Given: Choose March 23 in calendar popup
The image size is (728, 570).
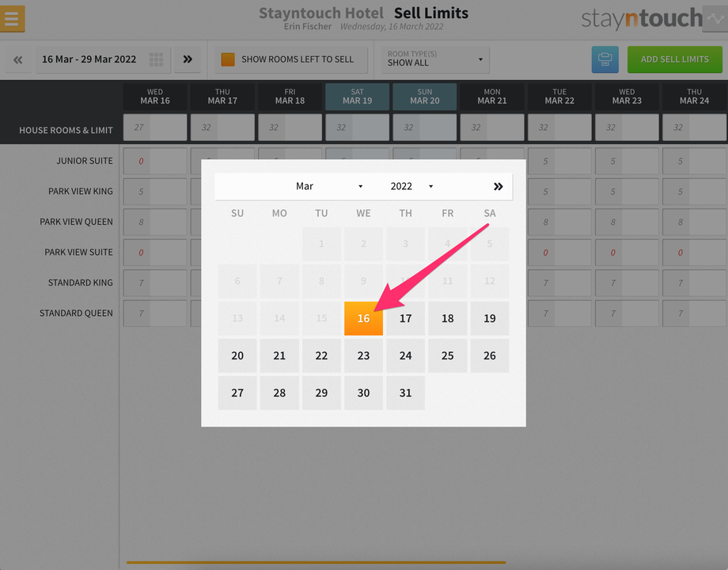Looking at the screenshot, I should pos(363,355).
